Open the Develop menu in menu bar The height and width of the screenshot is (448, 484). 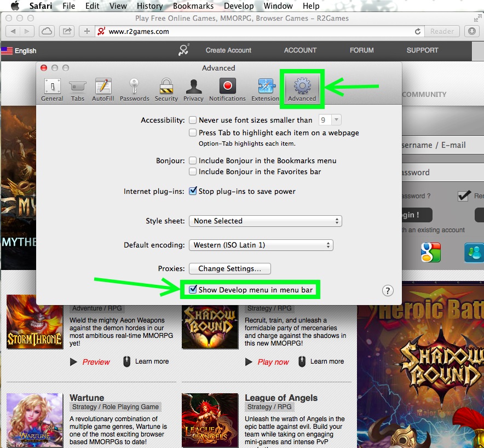click(x=239, y=6)
